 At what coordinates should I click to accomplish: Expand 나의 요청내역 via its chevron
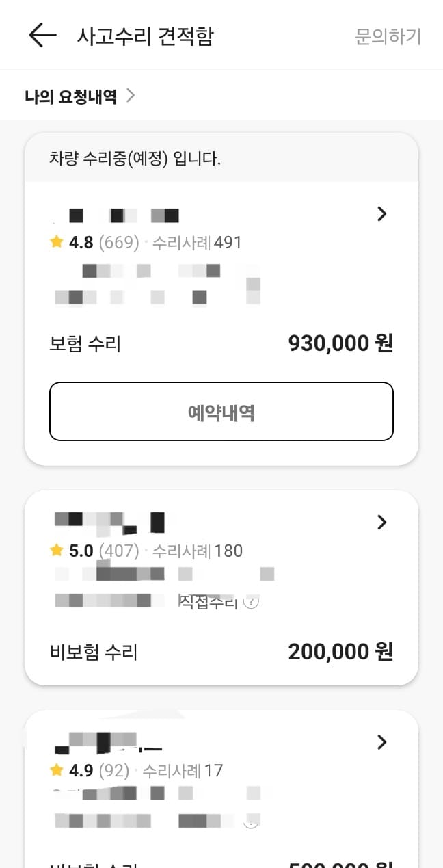point(130,96)
